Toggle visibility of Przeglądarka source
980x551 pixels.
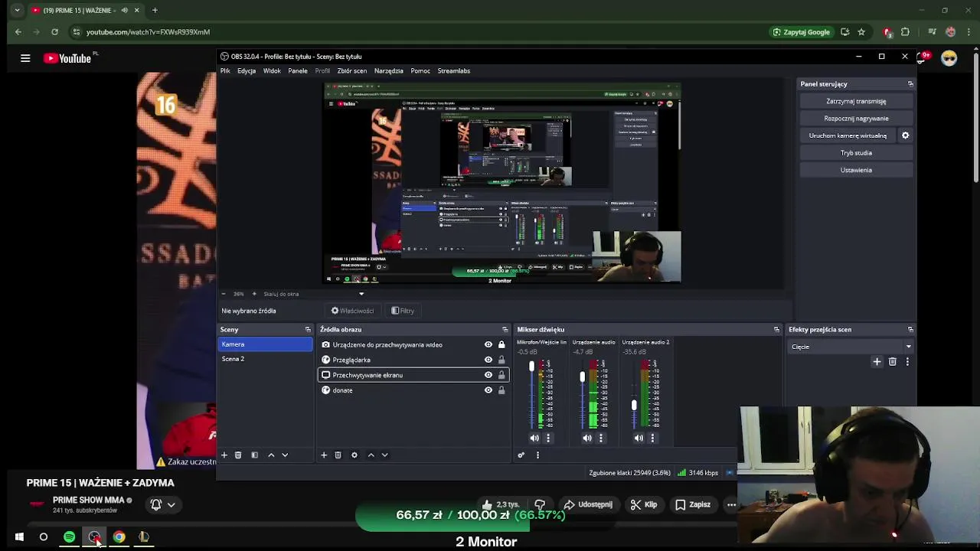click(488, 360)
